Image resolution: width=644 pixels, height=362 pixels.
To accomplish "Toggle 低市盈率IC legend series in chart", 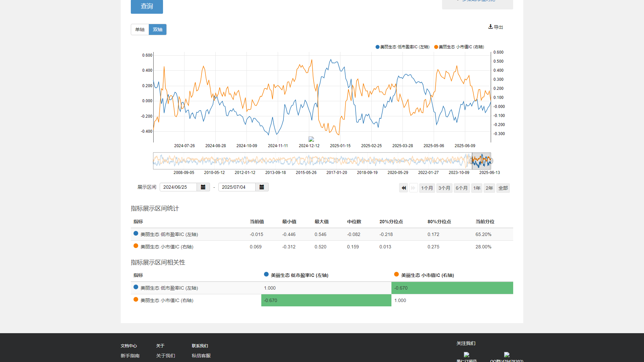I will [402, 47].
